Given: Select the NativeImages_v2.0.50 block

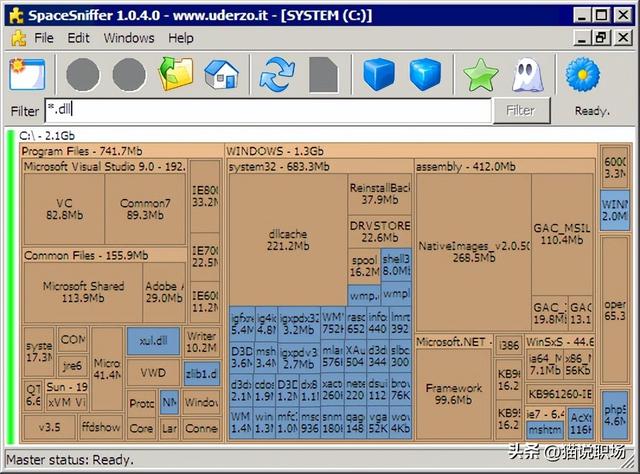Looking at the screenshot, I should click(x=462, y=250).
